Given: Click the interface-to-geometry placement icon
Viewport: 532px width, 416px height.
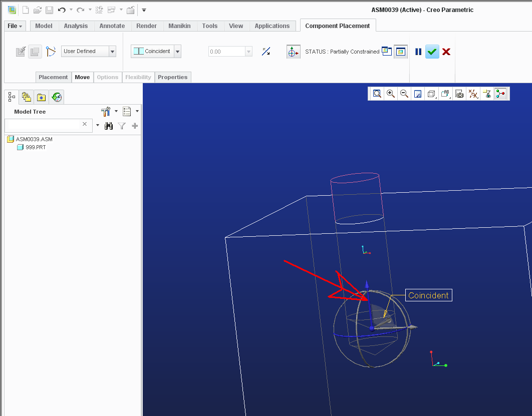Looking at the screenshot, I should pyautogui.click(x=21, y=52).
